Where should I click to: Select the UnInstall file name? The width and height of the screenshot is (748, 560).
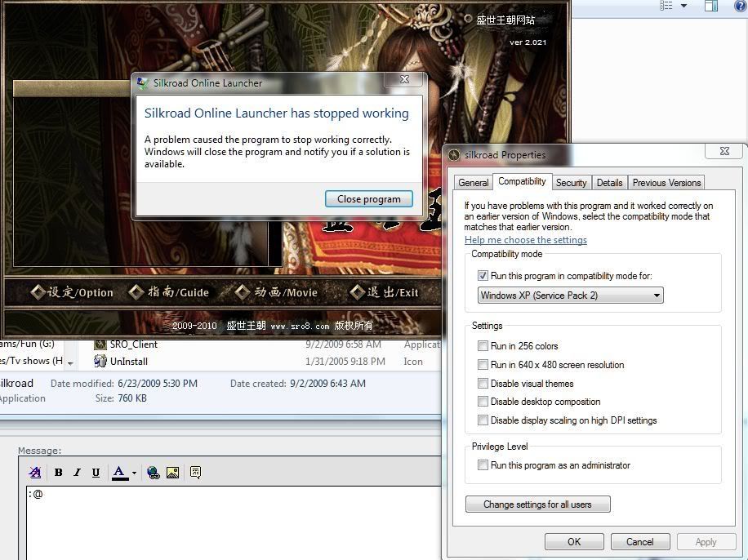[x=129, y=361]
